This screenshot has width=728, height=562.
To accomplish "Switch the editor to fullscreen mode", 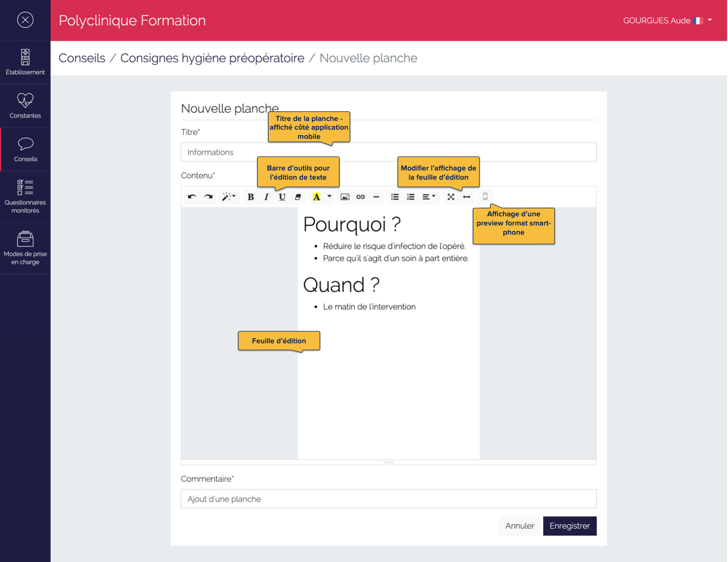I will pyautogui.click(x=451, y=197).
